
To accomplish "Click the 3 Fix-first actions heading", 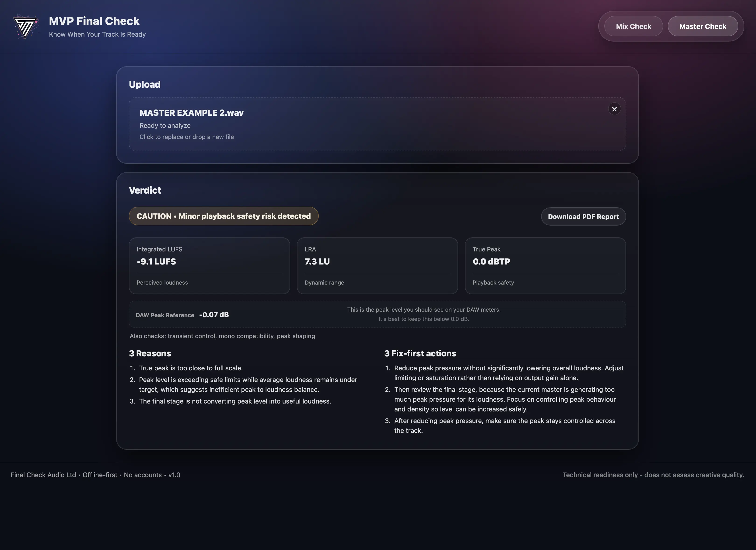I will point(420,353).
